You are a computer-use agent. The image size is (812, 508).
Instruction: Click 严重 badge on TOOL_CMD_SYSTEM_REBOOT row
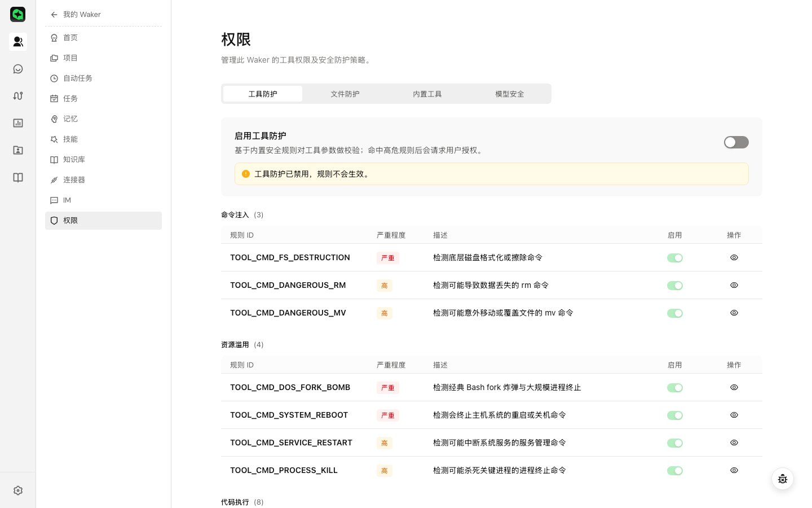388,415
